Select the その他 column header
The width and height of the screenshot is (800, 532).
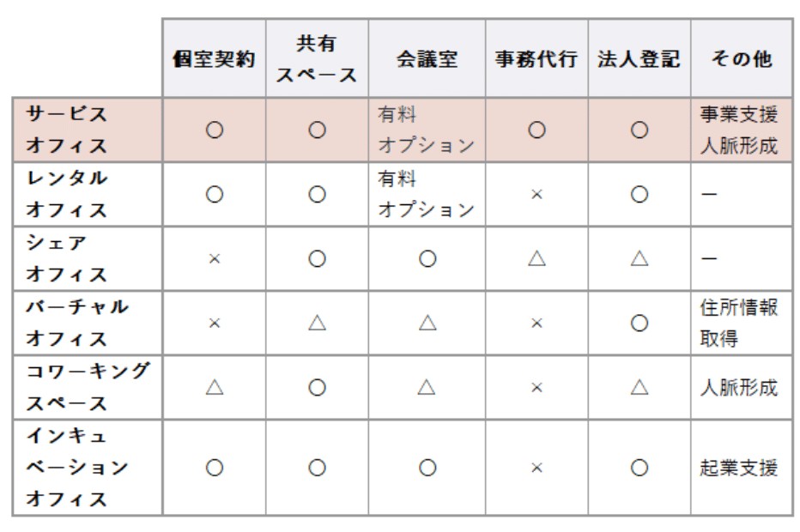click(x=742, y=58)
